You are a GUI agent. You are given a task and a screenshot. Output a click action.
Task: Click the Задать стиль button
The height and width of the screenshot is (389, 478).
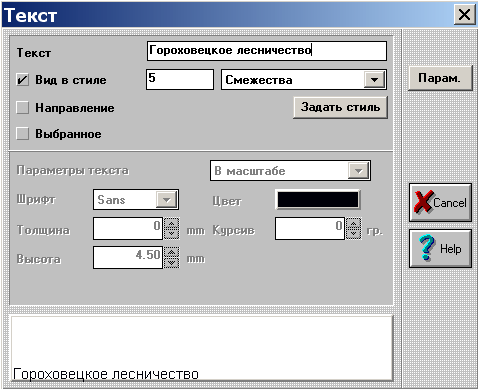[340, 107]
